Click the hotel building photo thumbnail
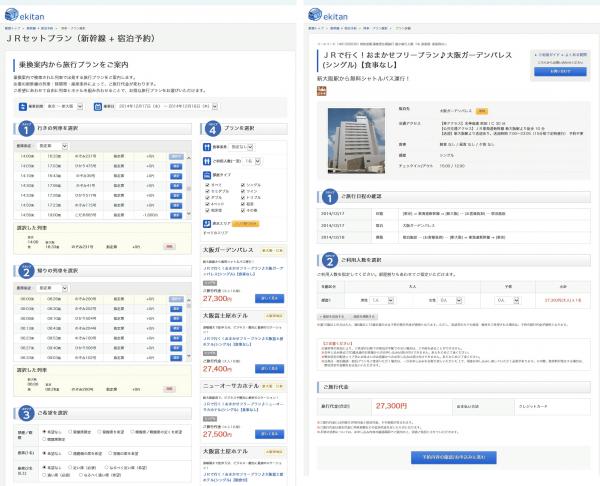Screen dimensions: 600x486 (x=352, y=129)
